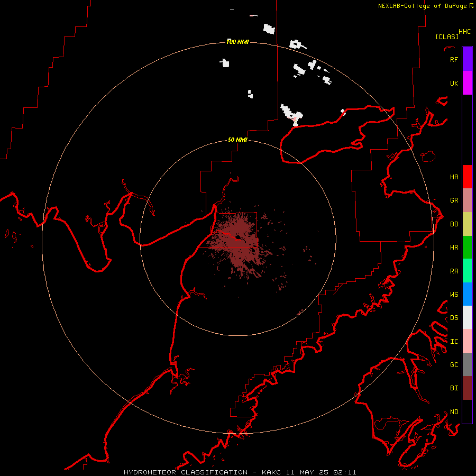The width and height of the screenshot is (476, 476).
Task: Click the HA red legend swatch
Action: [467, 177]
